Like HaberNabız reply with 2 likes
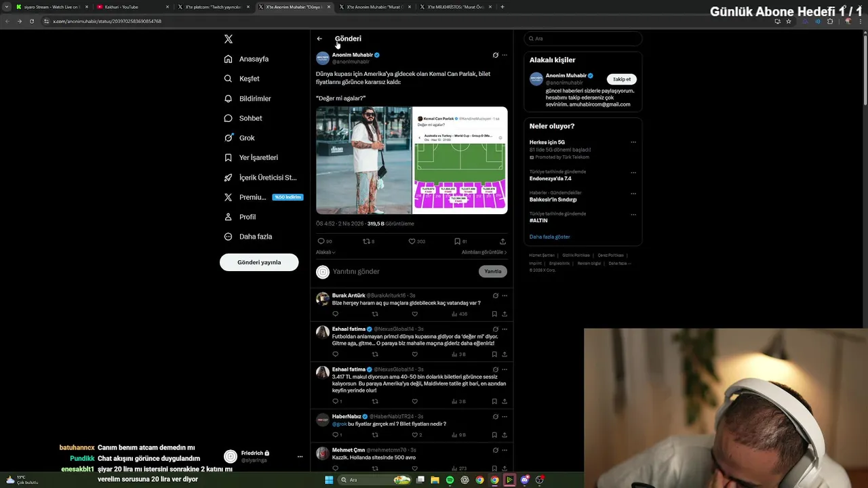The width and height of the screenshot is (868, 488). coord(416,435)
